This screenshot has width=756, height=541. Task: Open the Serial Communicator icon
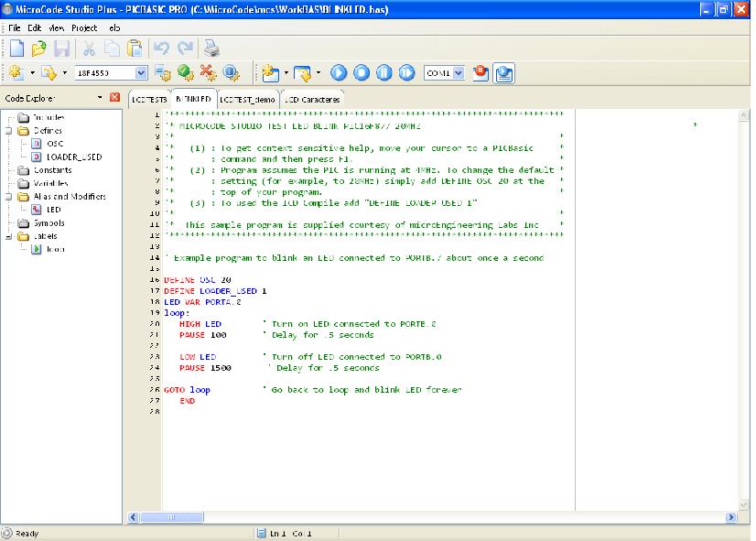[x=504, y=72]
